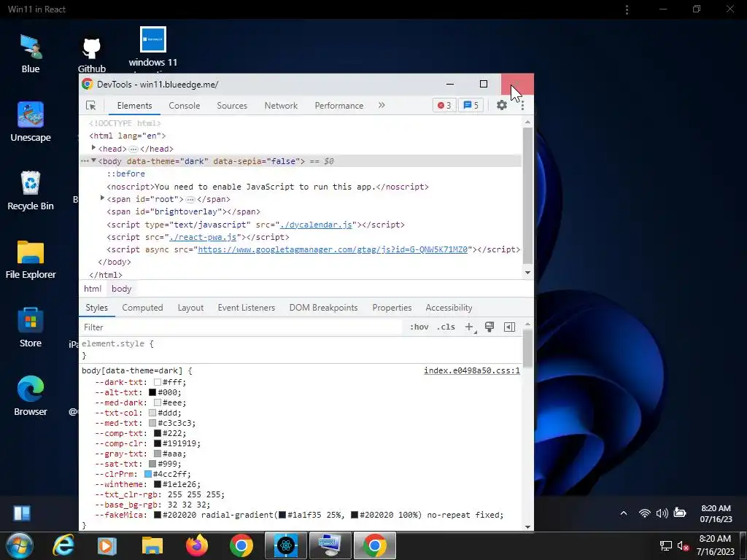Open DevTools settings gear
This screenshot has height=560, width=747.
click(502, 105)
